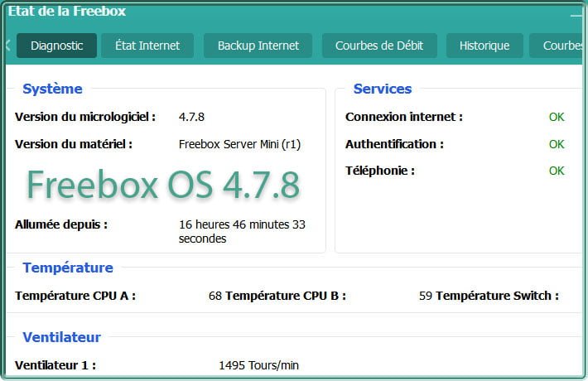
Task: Click OK status next to Authentification
Action: click(557, 144)
